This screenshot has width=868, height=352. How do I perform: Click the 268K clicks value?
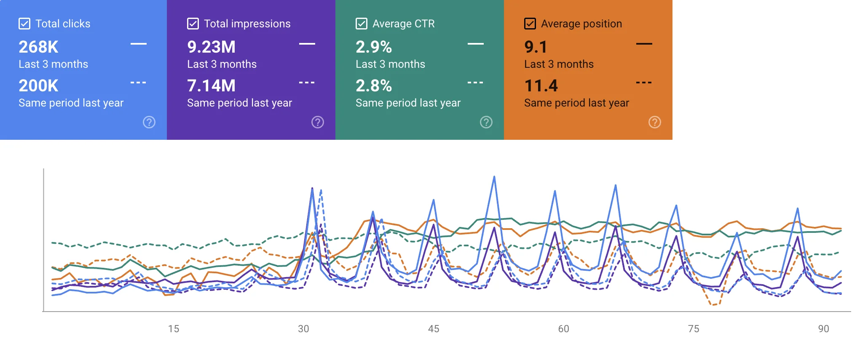(x=38, y=47)
